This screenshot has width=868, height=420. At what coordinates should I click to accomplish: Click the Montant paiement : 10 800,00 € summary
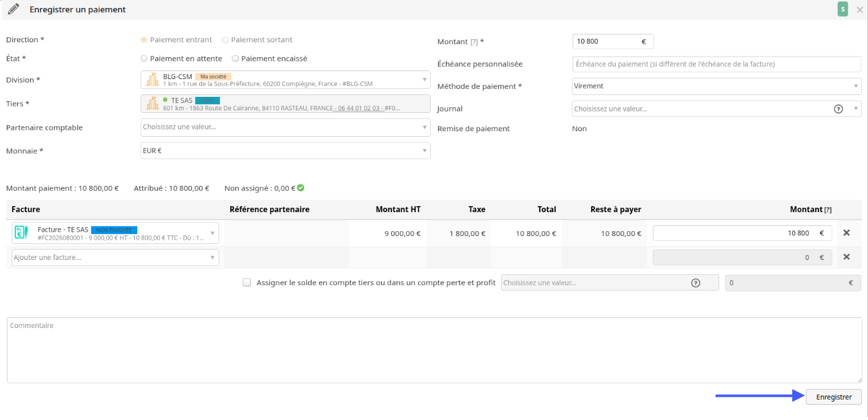(62, 189)
